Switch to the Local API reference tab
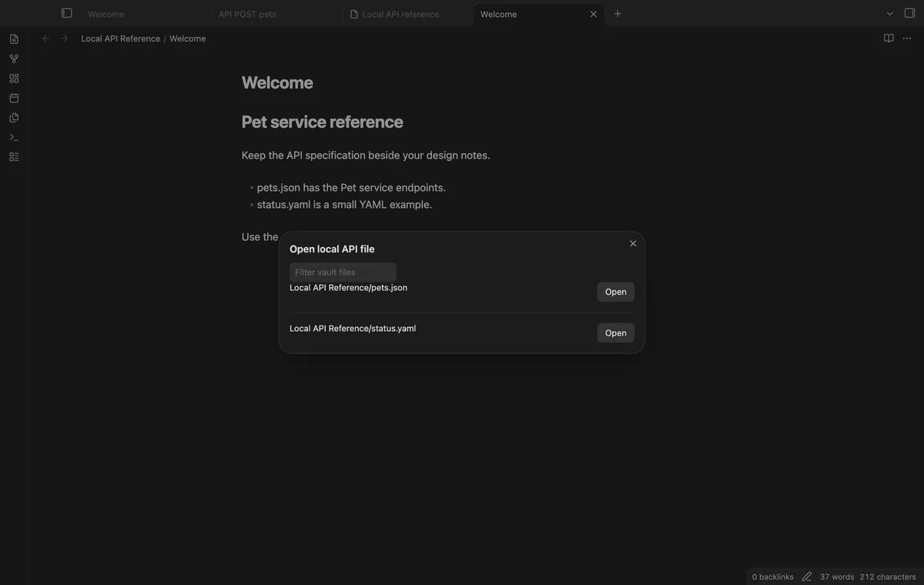 click(x=400, y=14)
